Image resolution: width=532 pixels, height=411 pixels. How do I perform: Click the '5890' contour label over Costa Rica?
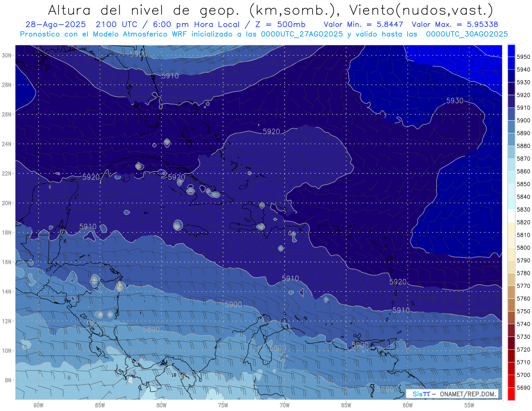[x=151, y=329]
